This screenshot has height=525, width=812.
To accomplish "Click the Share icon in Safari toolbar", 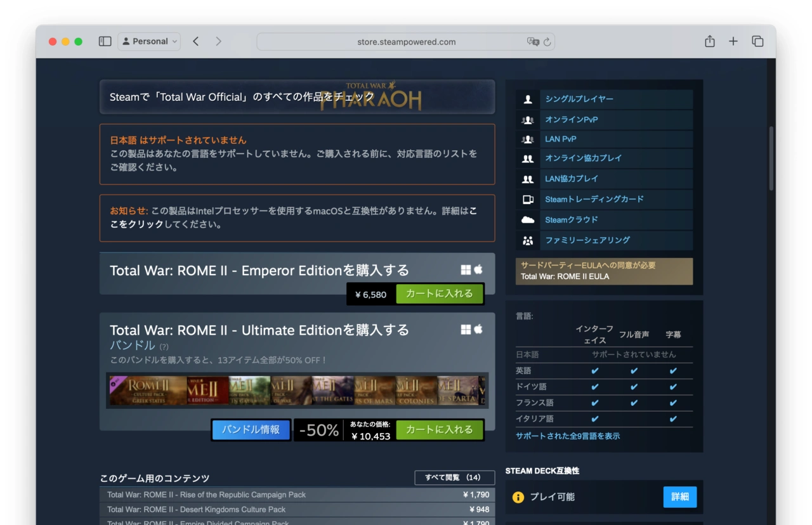I will point(710,41).
